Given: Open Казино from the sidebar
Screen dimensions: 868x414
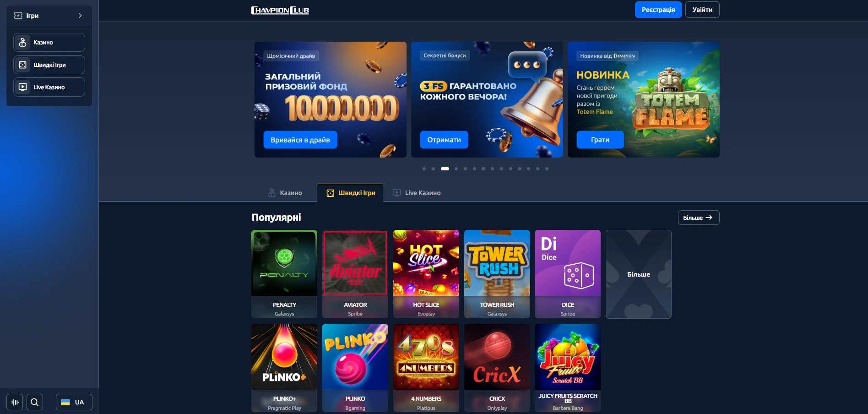Looking at the screenshot, I should [x=49, y=42].
